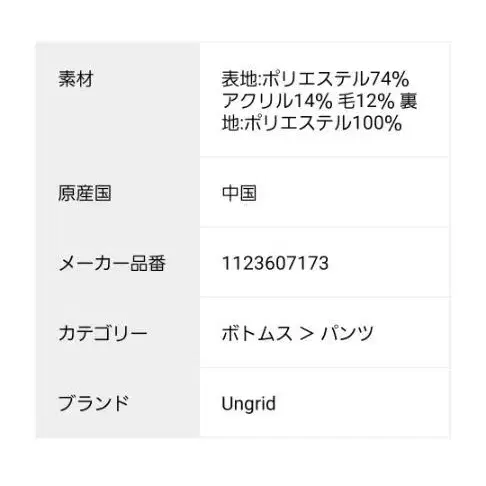Click the 裏 character at line end
Viewport: 486px width, 486px height.
(x=409, y=101)
